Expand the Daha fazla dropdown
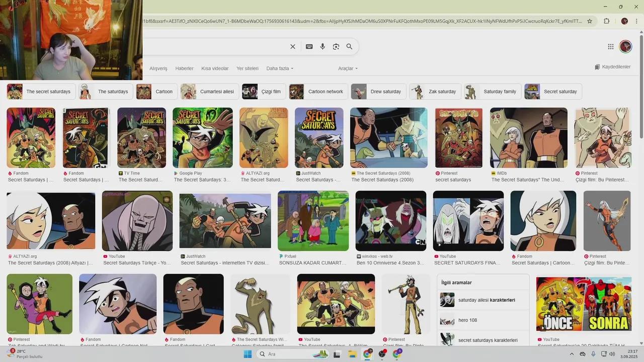The height and width of the screenshot is (362, 644). [279, 68]
